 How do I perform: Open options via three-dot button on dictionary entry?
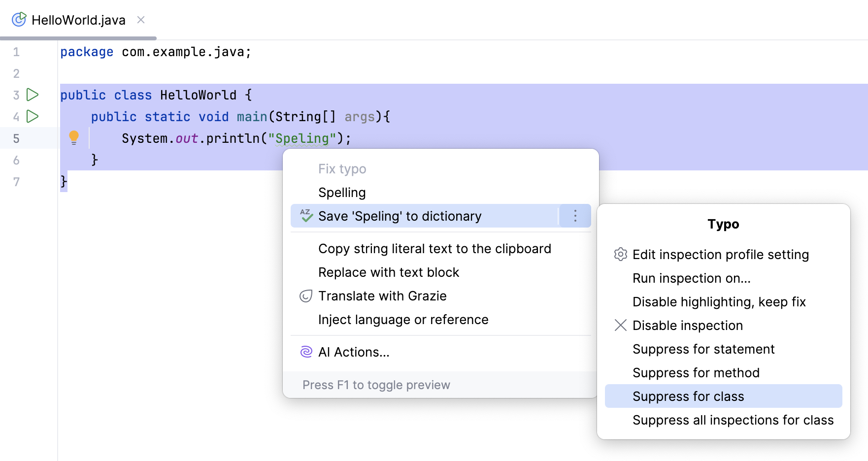click(575, 216)
